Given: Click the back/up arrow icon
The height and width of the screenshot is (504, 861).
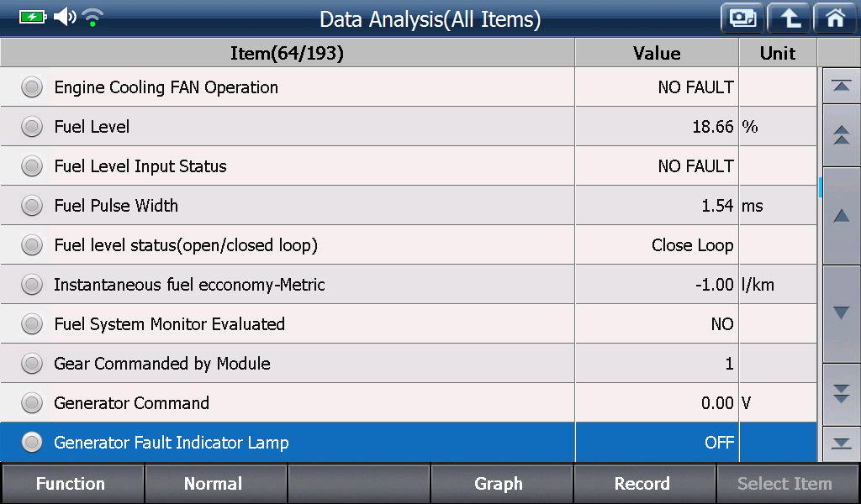Looking at the screenshot, I should pyautogui.click(x=789, y=18).
